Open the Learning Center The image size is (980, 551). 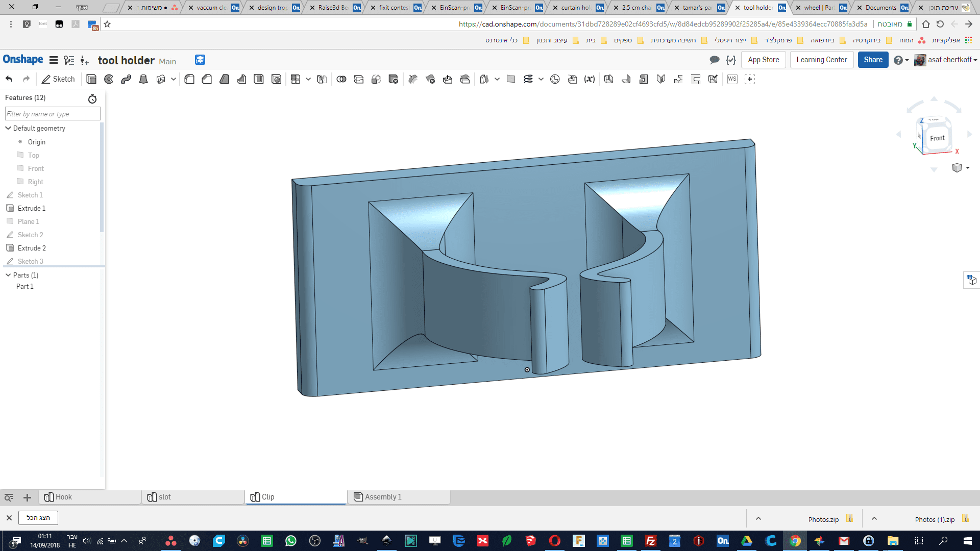(821, 60)
